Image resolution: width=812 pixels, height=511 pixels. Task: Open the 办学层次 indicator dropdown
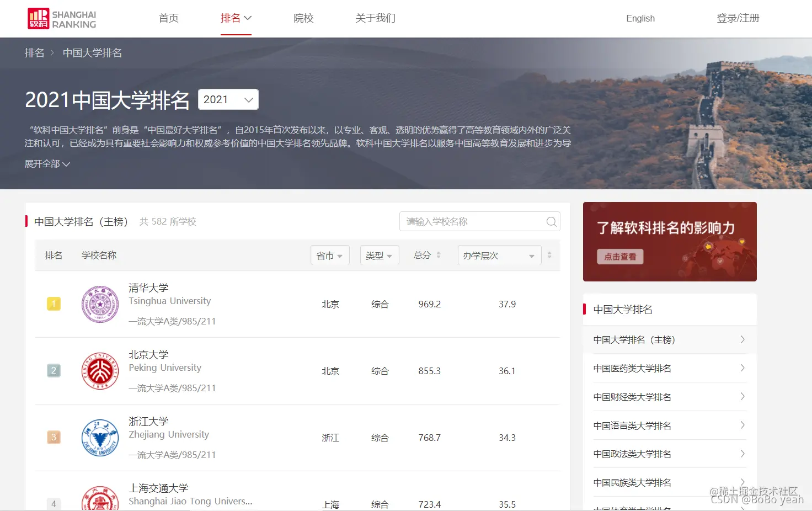499,255
